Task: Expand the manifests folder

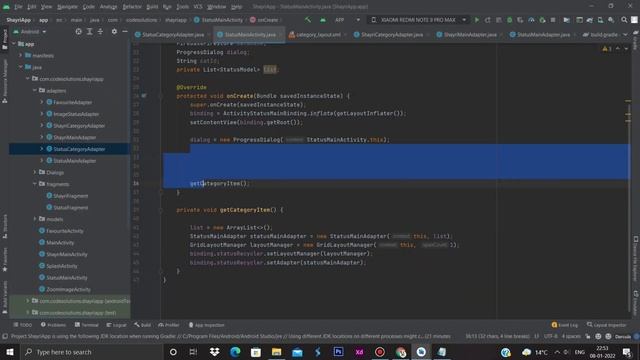Action: [21, 55]
